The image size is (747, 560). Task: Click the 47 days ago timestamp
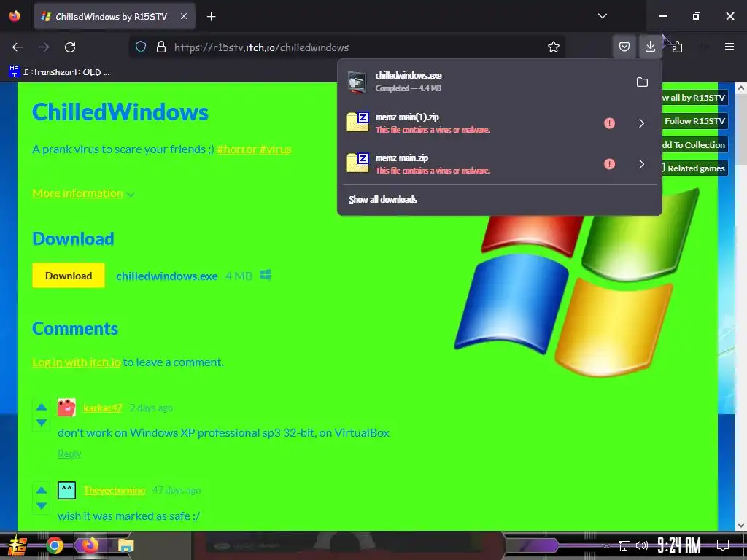177,491
